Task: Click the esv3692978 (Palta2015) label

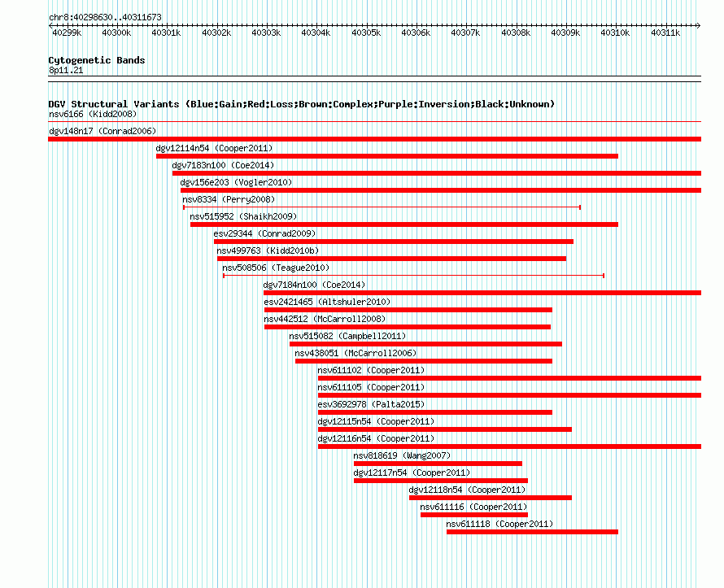Action: (371, 404)
